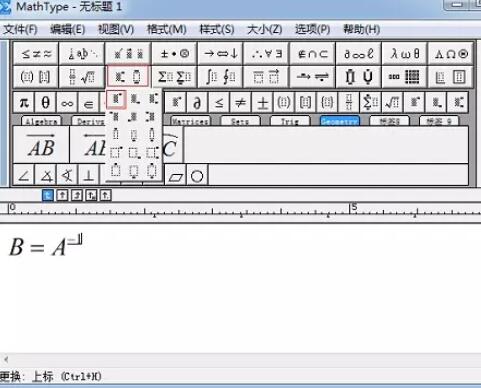Viewport: 481px width, 388px height.
Task: Open the relational symbols palette (≤≠≈)
Action: (36, 53)
